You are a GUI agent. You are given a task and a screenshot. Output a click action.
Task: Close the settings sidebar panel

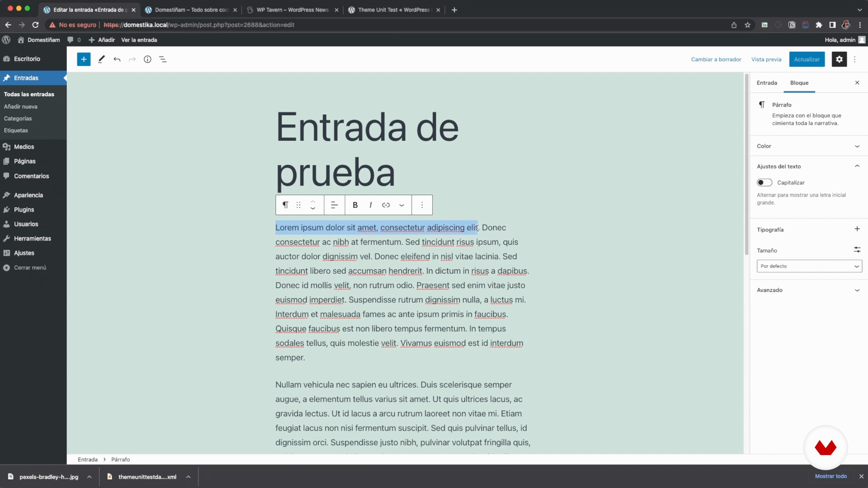click(857, 83)
